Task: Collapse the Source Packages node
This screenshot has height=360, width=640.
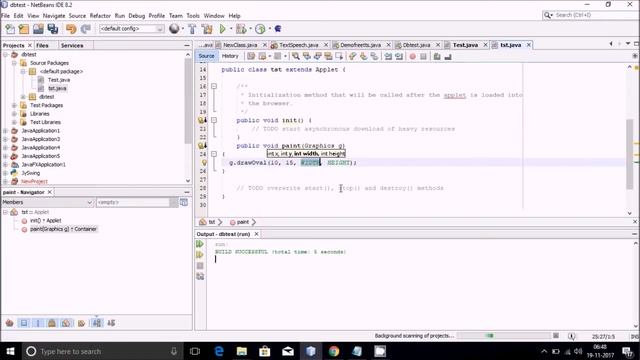Action: (x=14, y=63)
